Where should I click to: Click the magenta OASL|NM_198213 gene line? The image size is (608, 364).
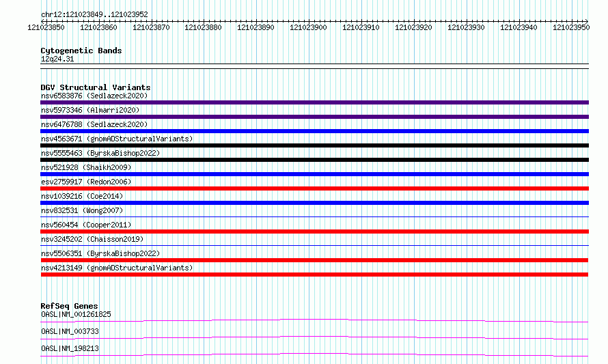tap(314, 354)
